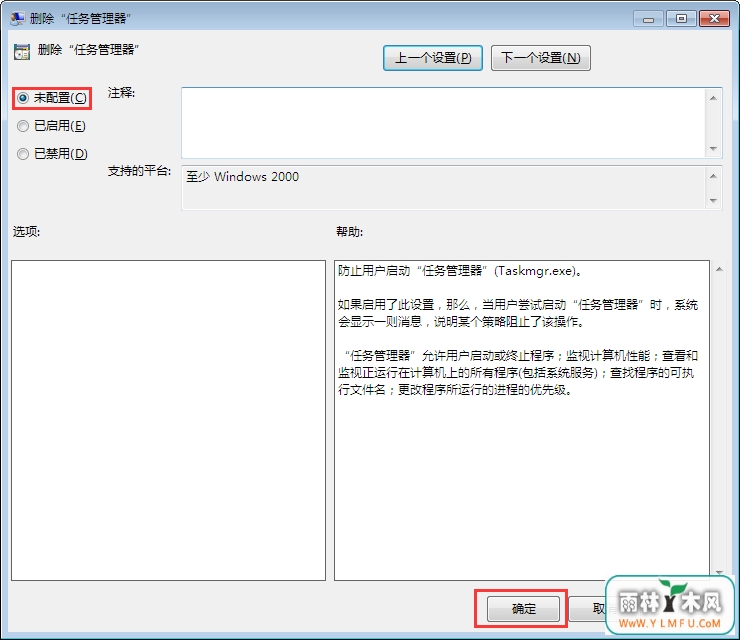Click the policy setting icon beside 删除 heading
740x640 pixels.
click(x=22, y=52)
